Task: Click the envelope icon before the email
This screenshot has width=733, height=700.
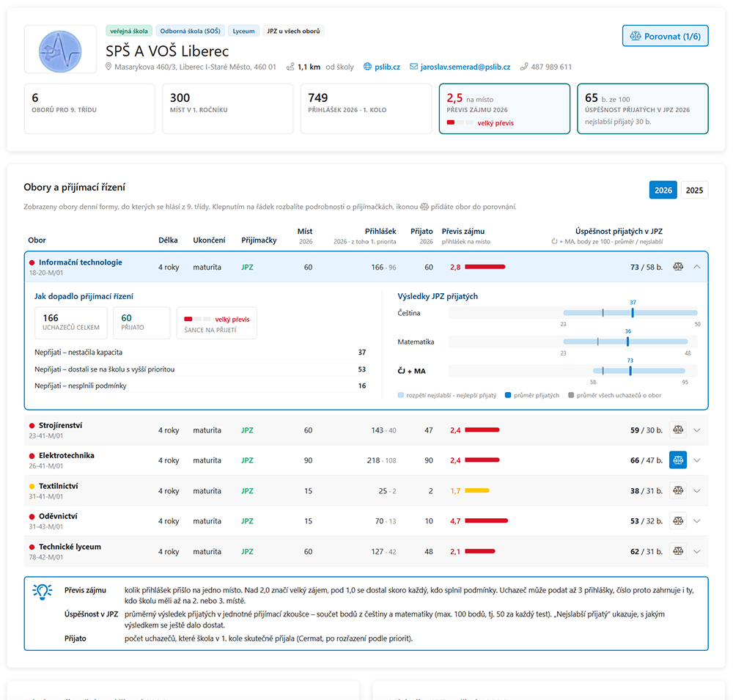Action: [x=413, y=67]
